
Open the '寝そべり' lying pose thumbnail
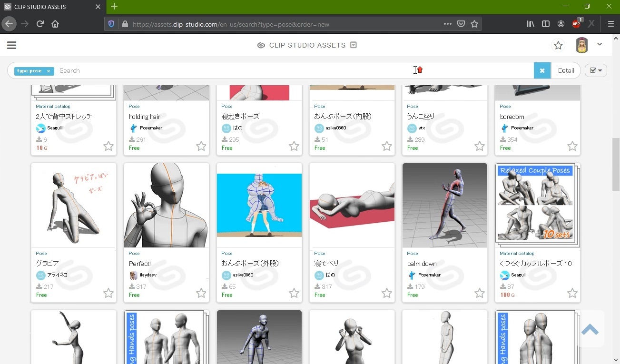coord(352,206)
